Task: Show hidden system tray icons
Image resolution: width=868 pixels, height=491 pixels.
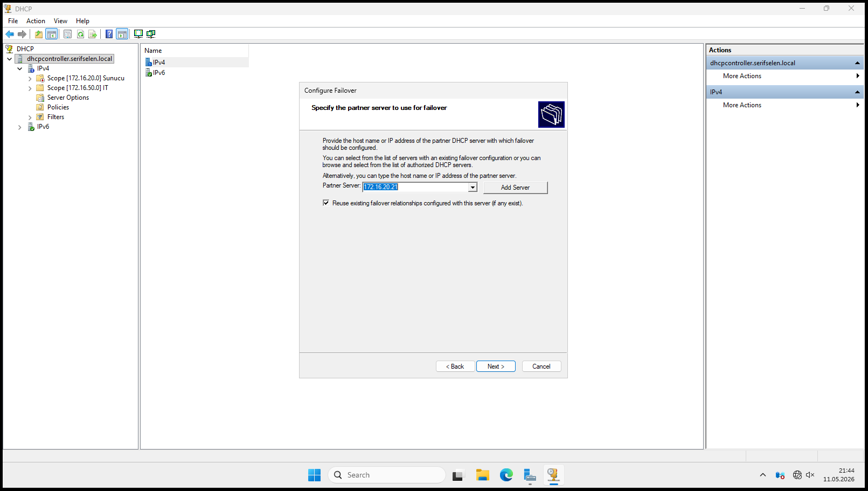Action: tap(762, 475)
